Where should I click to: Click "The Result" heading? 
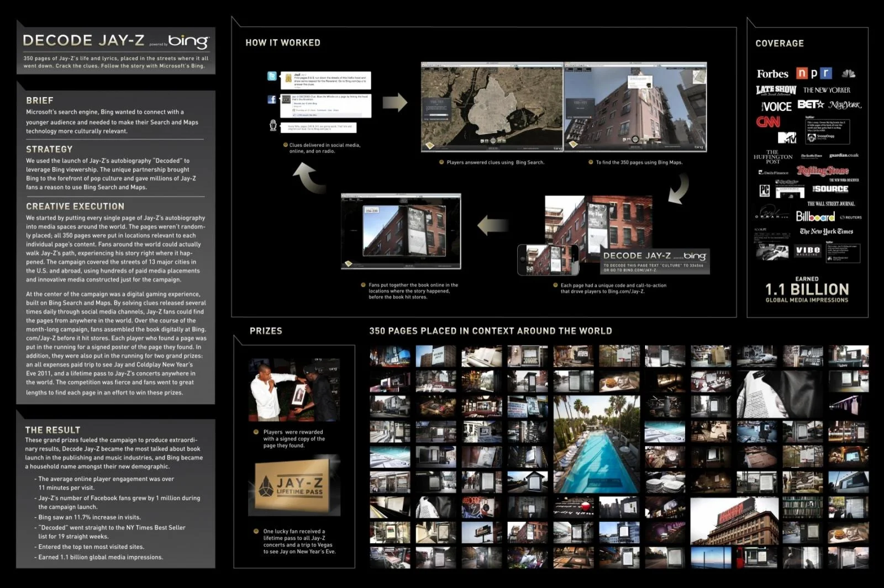tap(52, 430)
